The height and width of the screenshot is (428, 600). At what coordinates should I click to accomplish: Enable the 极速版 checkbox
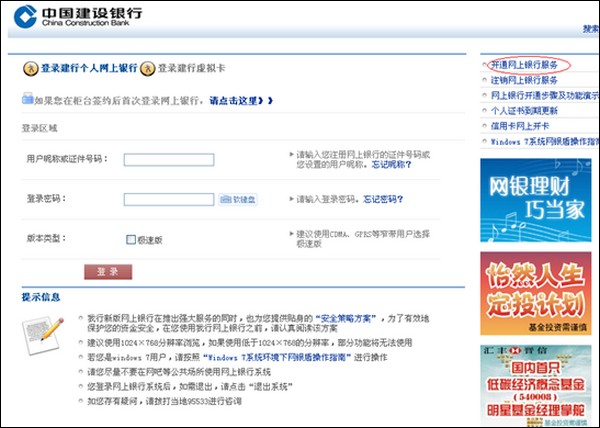click(130, 239)
